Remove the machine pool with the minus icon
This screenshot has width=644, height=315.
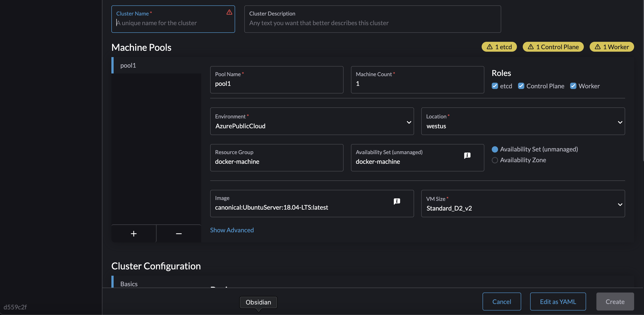(x=179, y=233)
